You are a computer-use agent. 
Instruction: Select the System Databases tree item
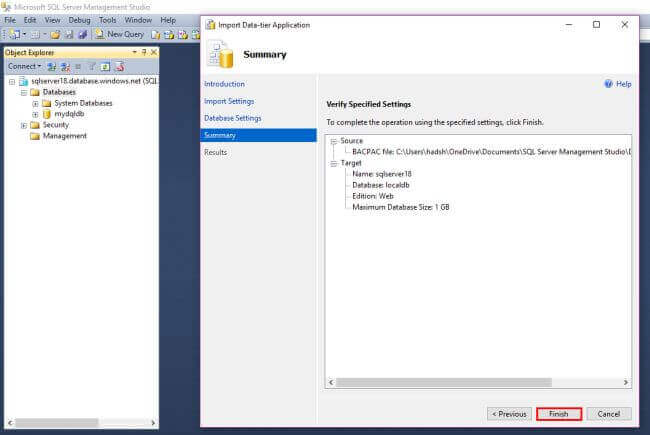click(83, 103)
